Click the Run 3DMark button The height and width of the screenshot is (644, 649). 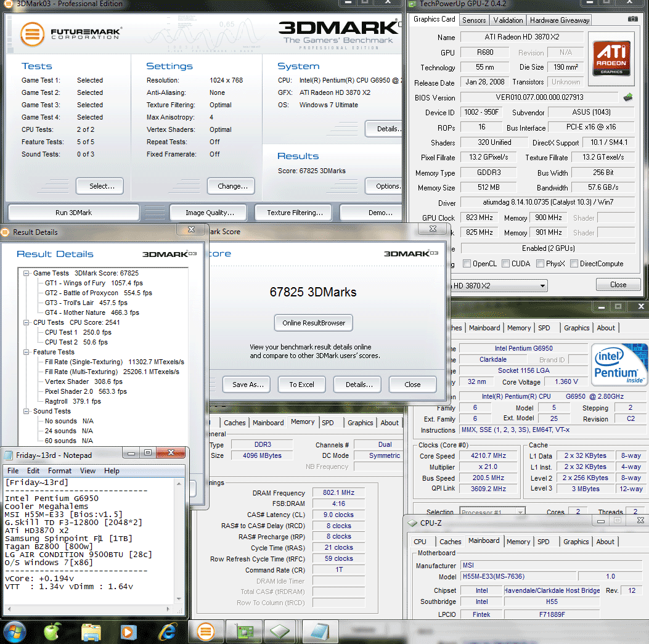click(x=74, y=213)
